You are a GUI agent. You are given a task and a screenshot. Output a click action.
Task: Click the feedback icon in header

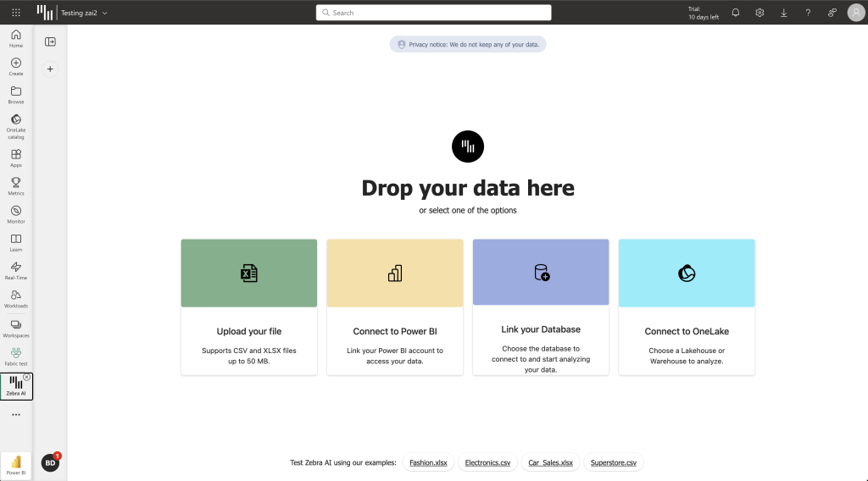(832, 12)
